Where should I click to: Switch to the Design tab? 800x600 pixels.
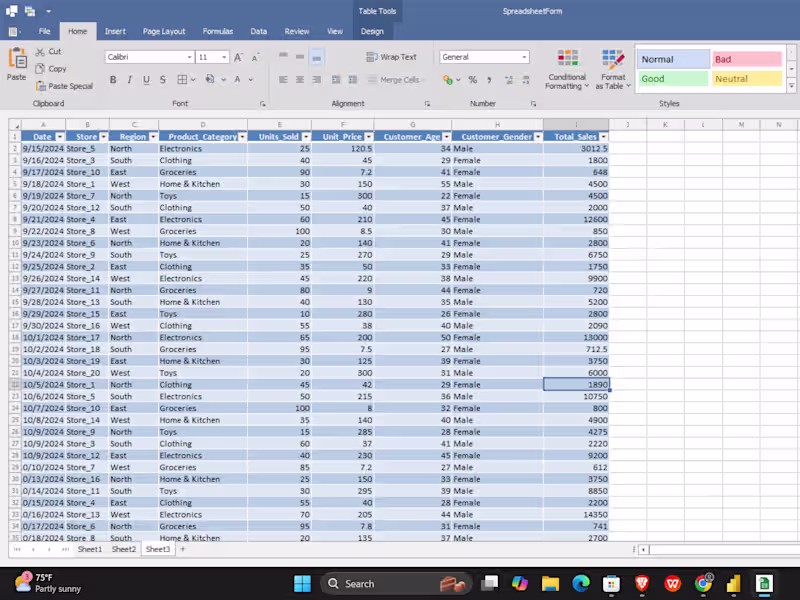point(371,31)
